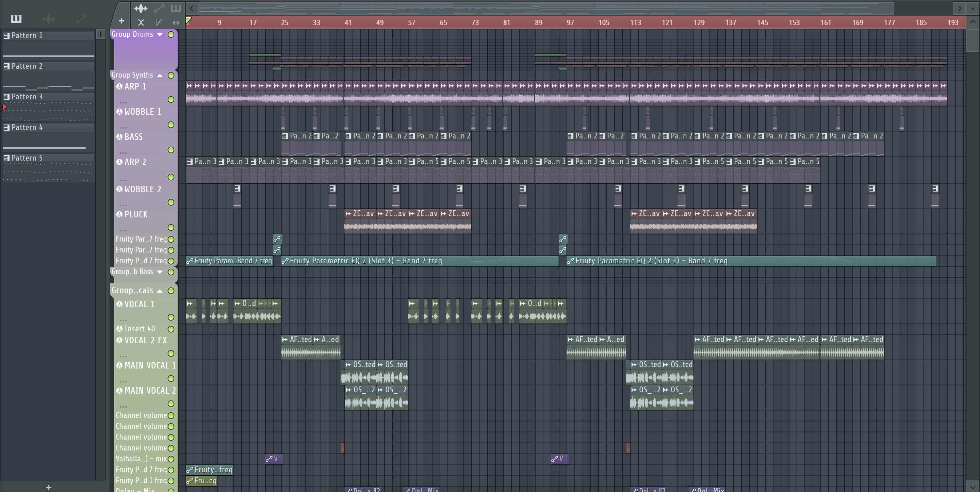
Task: Show audio clips tab in picker panel
Action: click(49, 19)
